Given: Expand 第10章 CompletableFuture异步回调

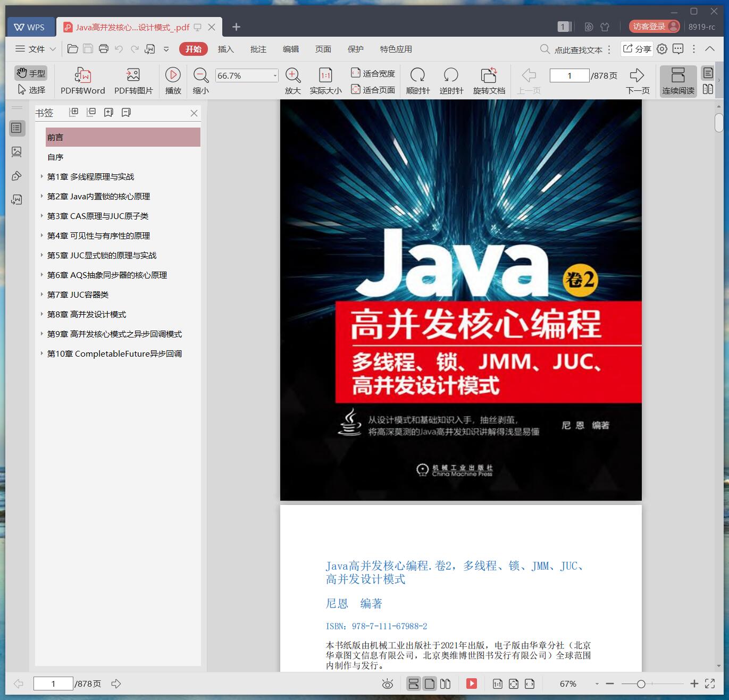Looking at the screenshot, I should [x=42, y=353].
